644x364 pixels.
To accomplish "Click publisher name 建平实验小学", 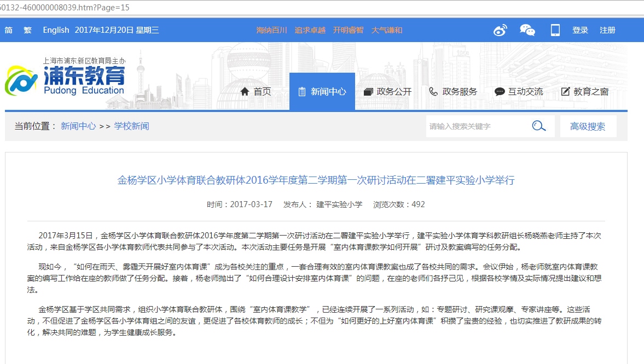I will click(x=339, y=204).
